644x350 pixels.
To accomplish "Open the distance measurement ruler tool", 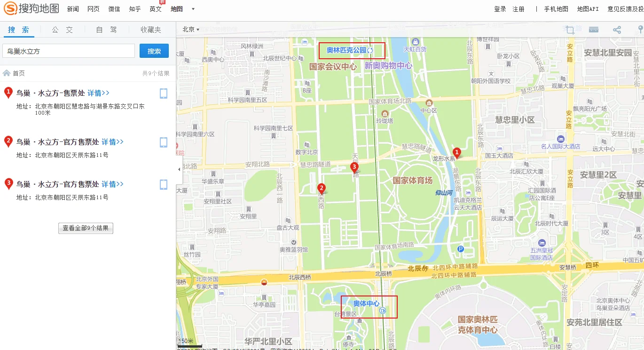I will point(594,30).
